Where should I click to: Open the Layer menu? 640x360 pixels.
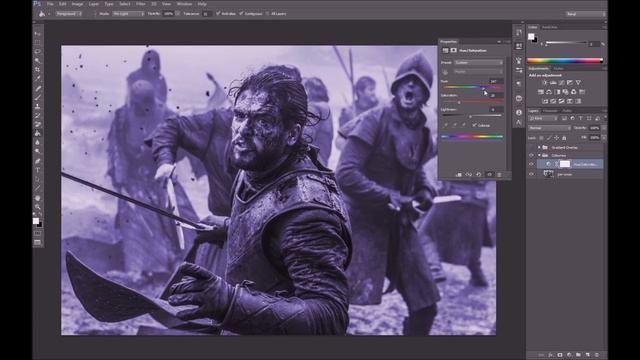(x=94, y=4)
